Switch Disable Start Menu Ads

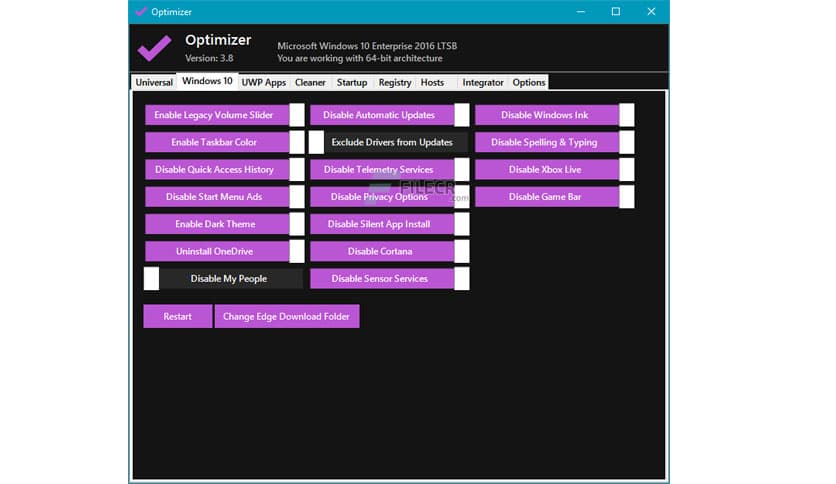coord(224,197)
